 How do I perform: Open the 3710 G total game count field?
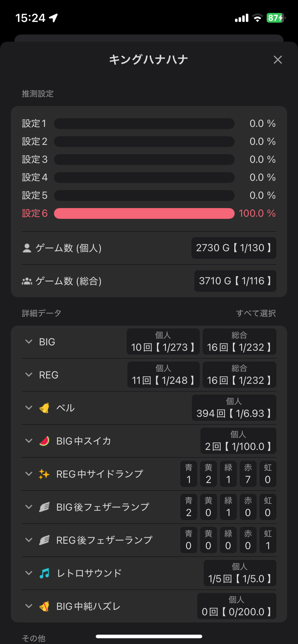pyautogui.click(x=235, y=281)
